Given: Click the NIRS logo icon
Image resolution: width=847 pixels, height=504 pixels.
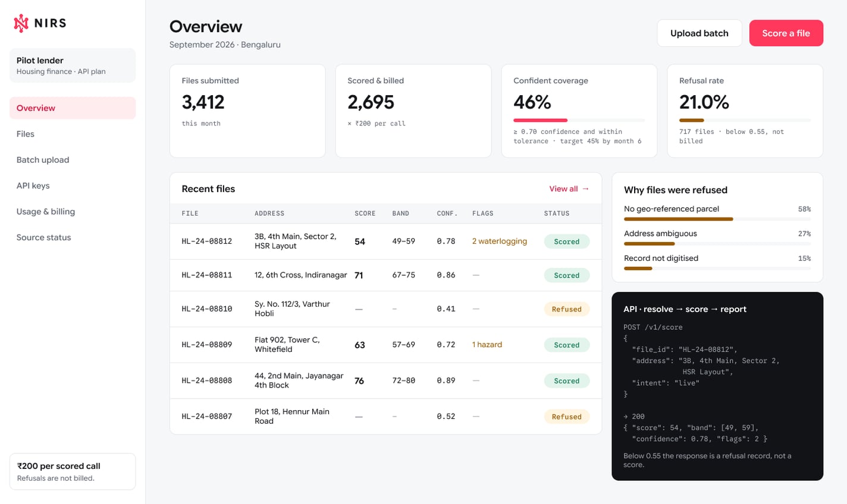Looking at the screenshot, I should 21,23.
